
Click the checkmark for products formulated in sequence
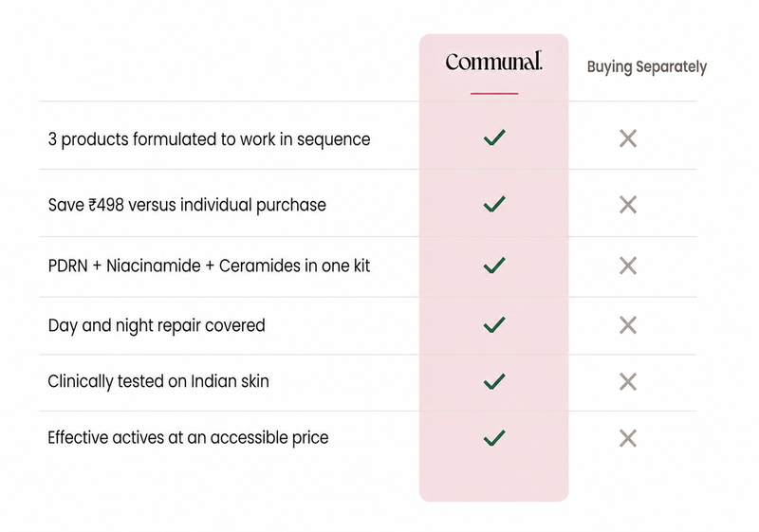494,138
